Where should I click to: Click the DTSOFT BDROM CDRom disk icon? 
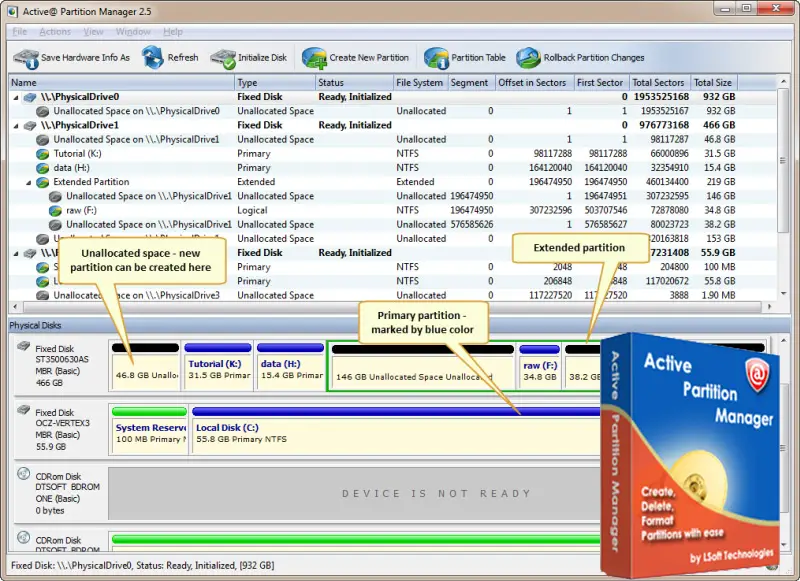click(23, 473)
